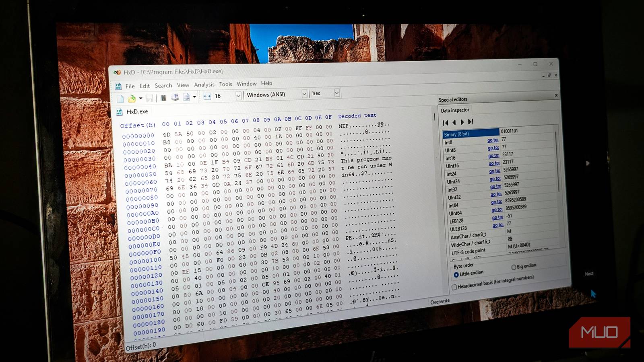Viewport: 644px width, 362px height.
Task: Click the New file toolbar icon
Action: click(120, 98)
